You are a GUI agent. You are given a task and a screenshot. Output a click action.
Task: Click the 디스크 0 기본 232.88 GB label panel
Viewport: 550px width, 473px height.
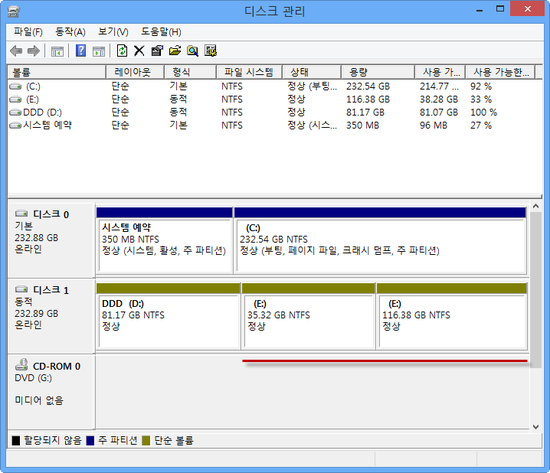coord(51,240)
